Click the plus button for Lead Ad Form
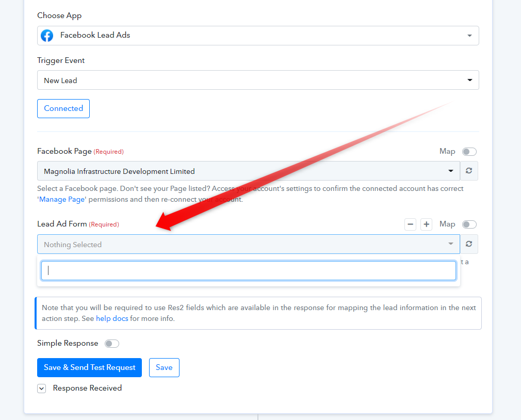The height and width of the screenshot is (420, 521). 426,224
